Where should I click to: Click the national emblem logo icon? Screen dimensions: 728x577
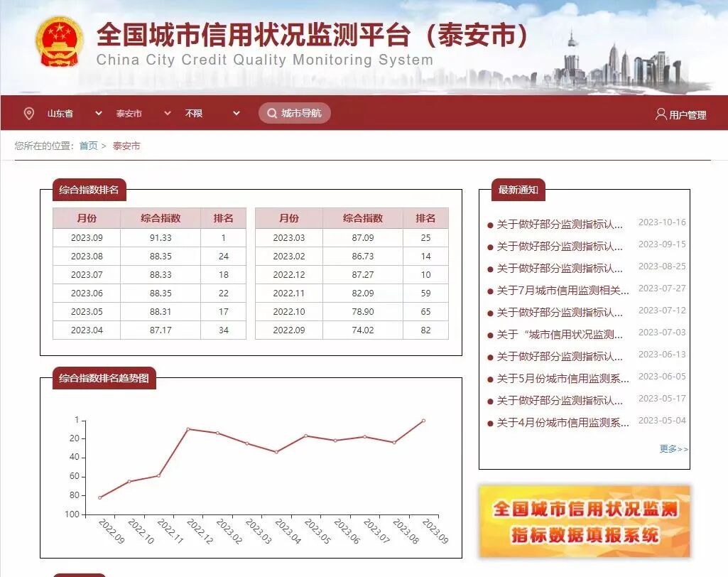[59, 41]
